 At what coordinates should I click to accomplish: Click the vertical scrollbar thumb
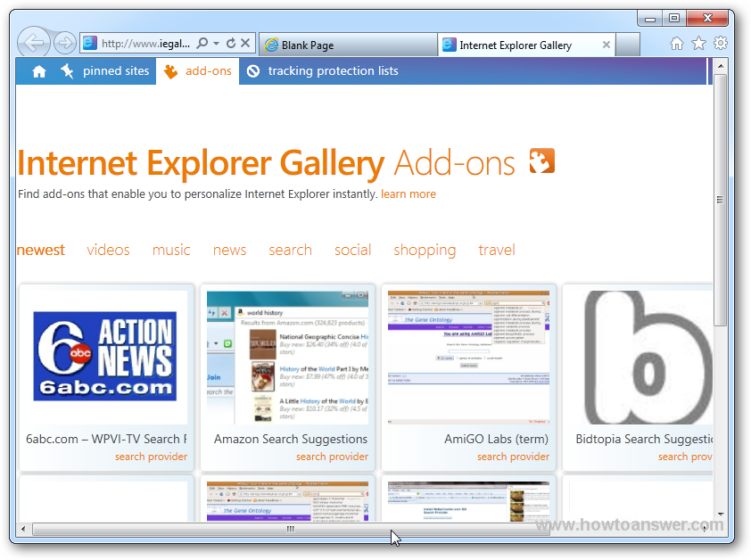(721, 200)
